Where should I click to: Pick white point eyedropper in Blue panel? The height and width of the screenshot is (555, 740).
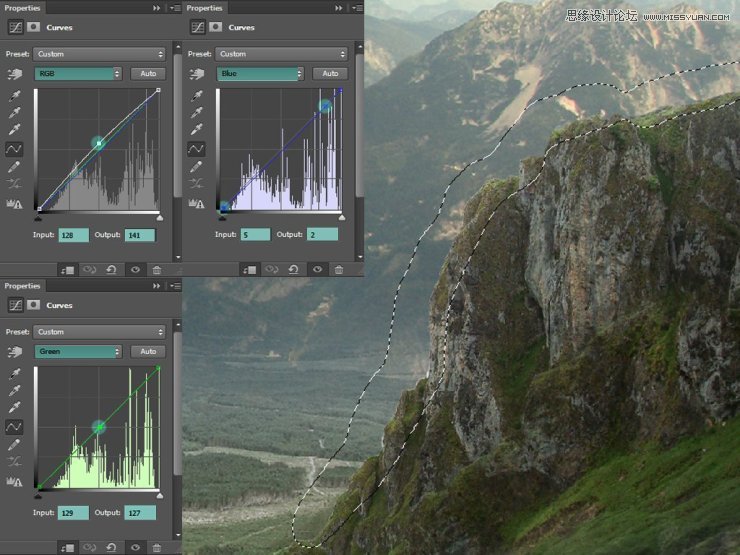[197, 129]
